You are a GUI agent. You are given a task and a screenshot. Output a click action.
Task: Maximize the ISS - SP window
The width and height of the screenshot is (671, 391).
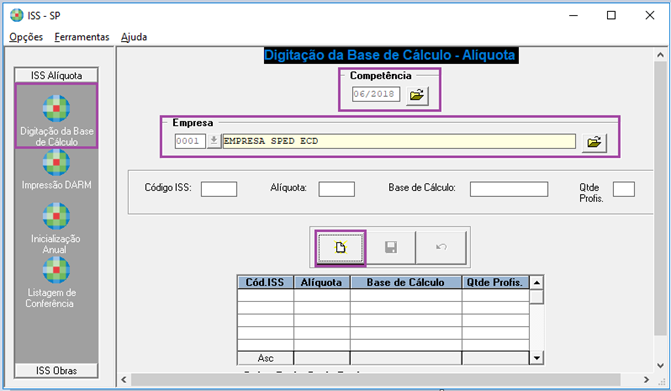point(612,15)
